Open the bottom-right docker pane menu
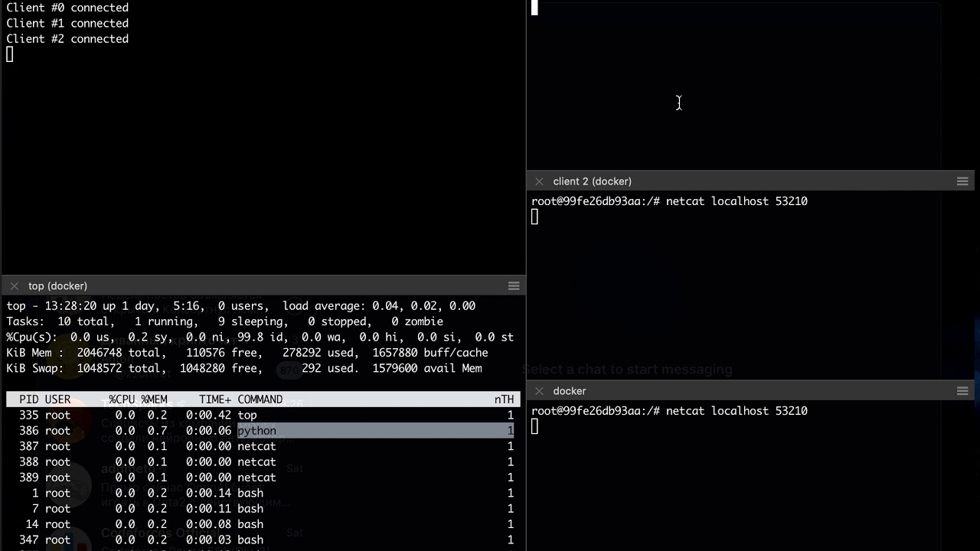980x551 pixels. click(962, 391)
